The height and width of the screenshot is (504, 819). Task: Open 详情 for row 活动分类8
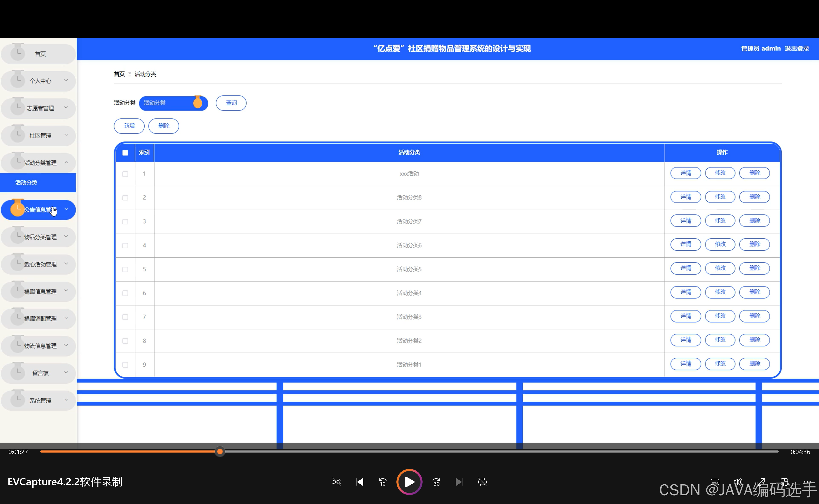[686, 197]
